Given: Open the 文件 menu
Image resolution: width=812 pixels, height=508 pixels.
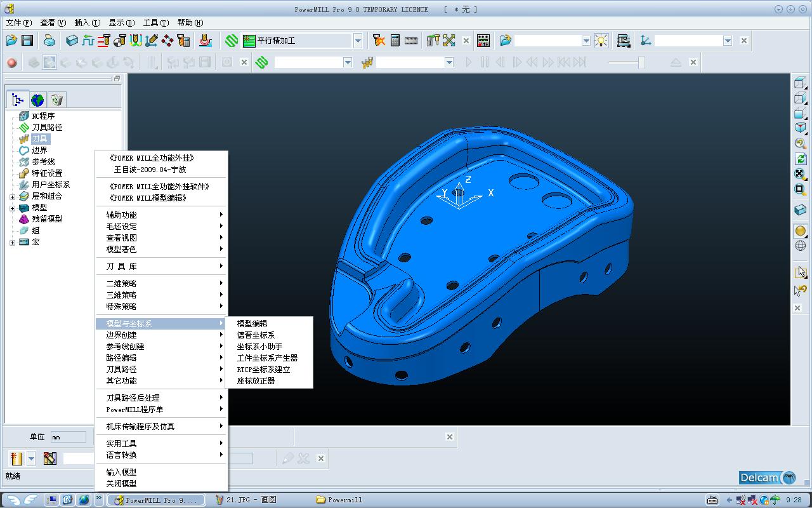Looking at the screenshot, I should tap(18, 23).
